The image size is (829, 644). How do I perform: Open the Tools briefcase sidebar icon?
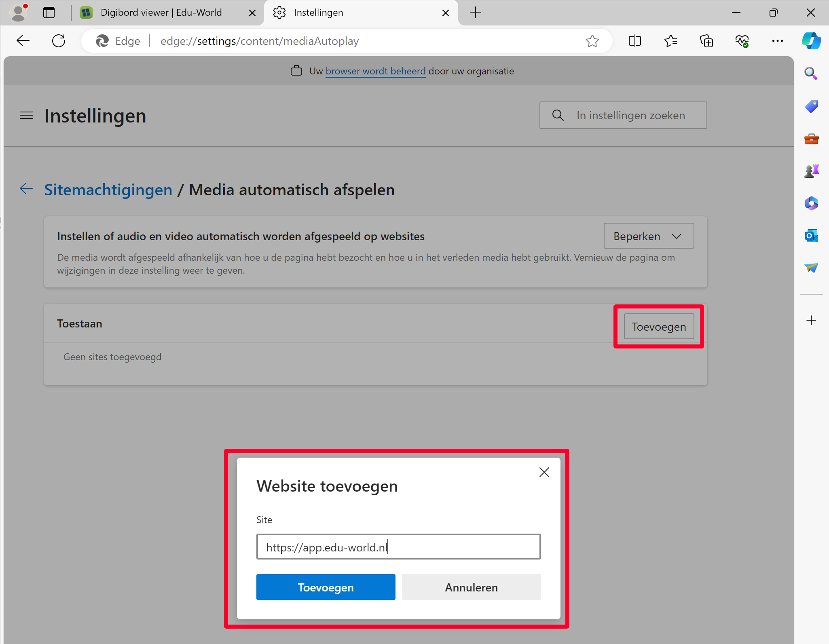[811, 139]
